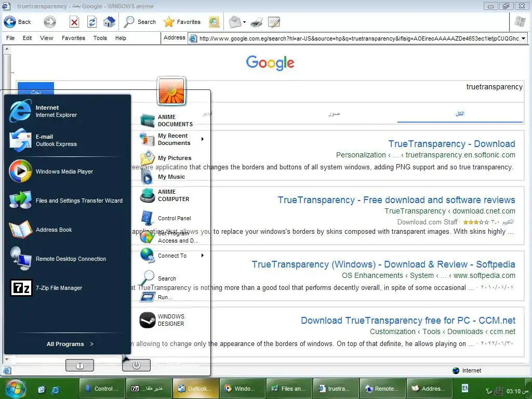The height and width of the screenshot is (399, 532).
Task: Click the Search magnifier toolbar icon
Action: point(129,22)
